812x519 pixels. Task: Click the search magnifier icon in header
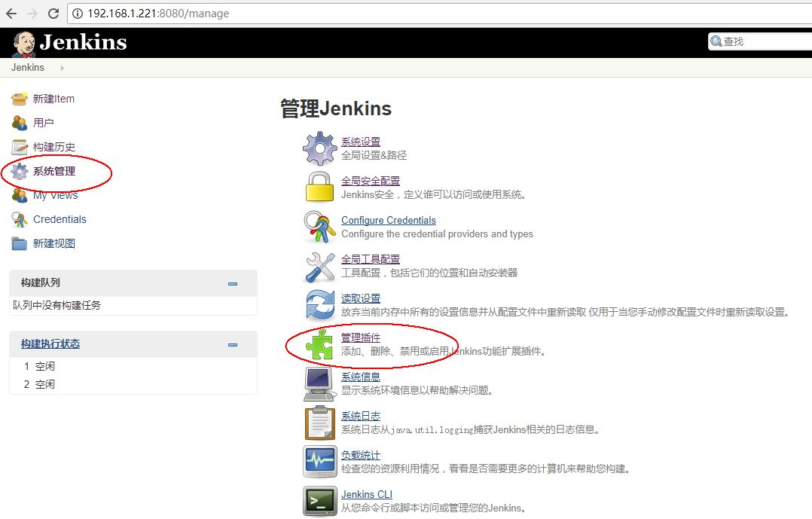pos(716,41)
